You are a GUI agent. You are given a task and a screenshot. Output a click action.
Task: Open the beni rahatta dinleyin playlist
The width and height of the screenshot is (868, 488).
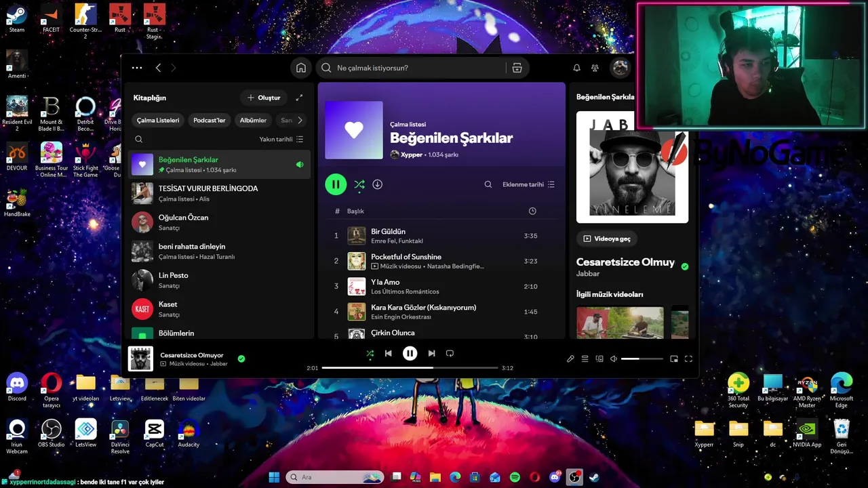[220, 251]
